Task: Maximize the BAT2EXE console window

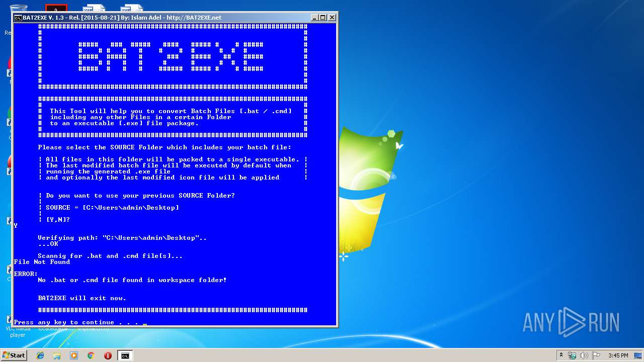Action: pyautogui.click(x=323, y=18)
